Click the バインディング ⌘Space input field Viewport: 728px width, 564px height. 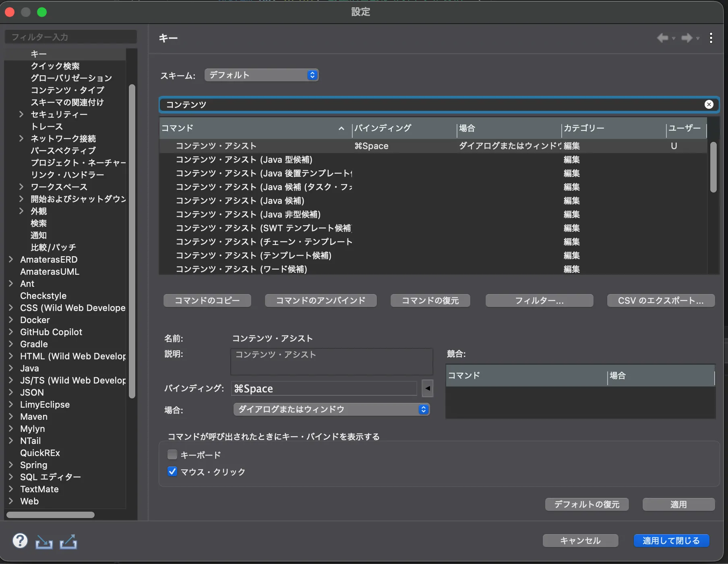[x=325, y=388]
